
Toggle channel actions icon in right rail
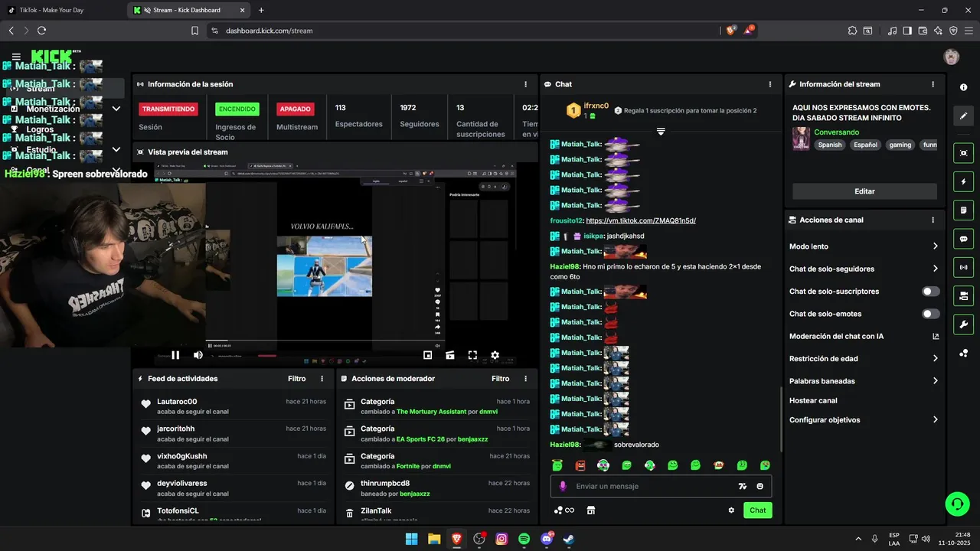coord(963,295)
